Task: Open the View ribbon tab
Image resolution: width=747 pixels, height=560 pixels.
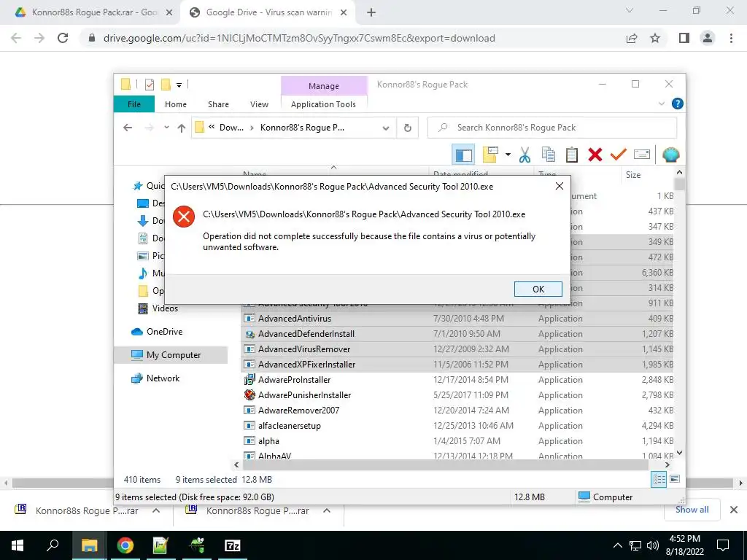Action: (x=259, y=104)
